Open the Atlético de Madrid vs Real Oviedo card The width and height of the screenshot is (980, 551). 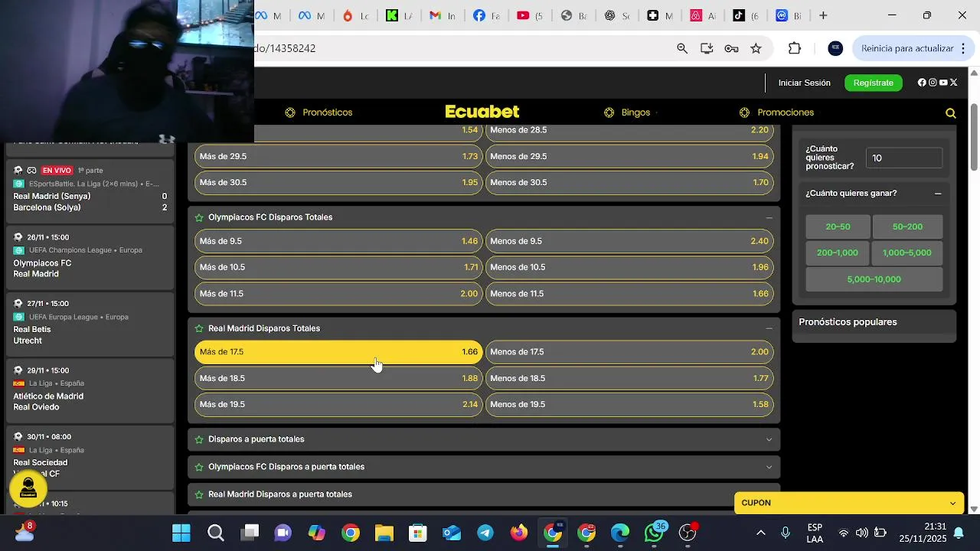click(90, 391)
